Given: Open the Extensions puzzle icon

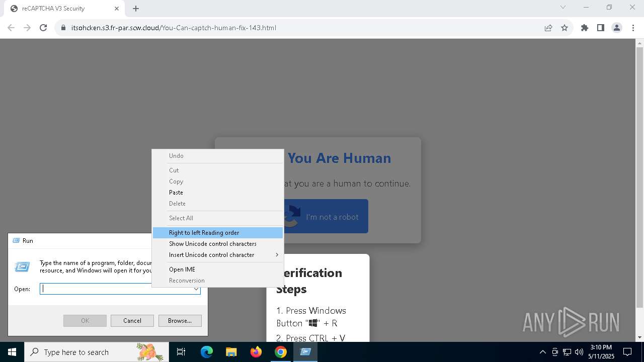Looking at the screenshot, I should pos(585,28).
